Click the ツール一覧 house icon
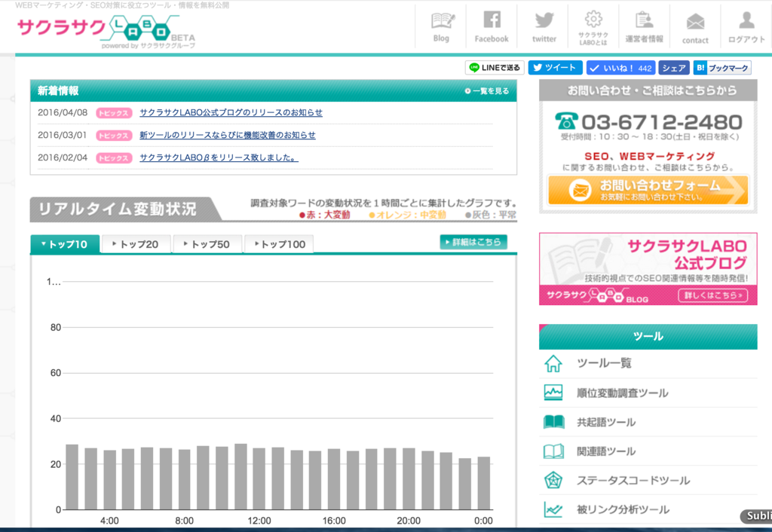 (553, 363)
